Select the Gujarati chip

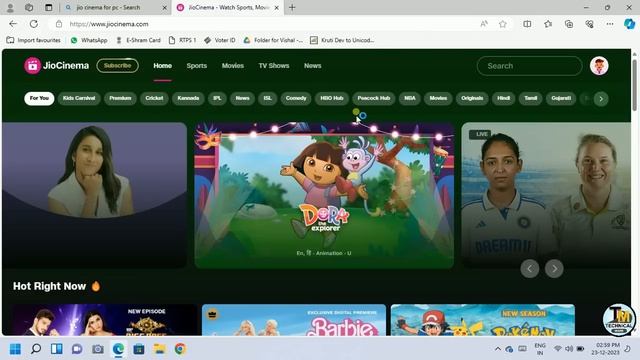click(x=561, y=98)
